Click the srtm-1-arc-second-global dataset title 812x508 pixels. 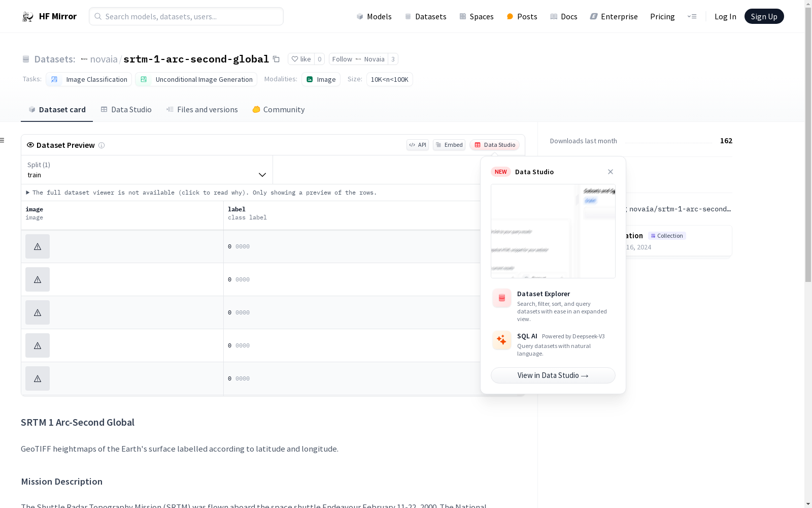[196, 59]
